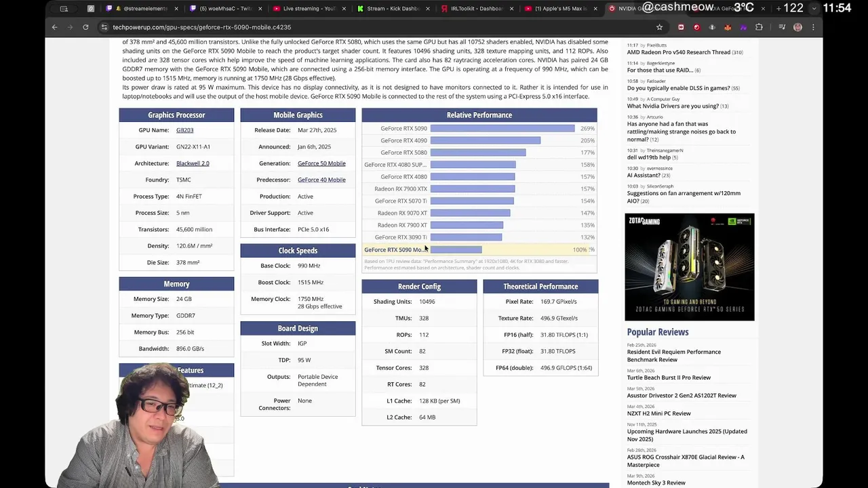Click the Graphics Processor section header
Viewport: 868px width, 488px height.
click(176, 115)
